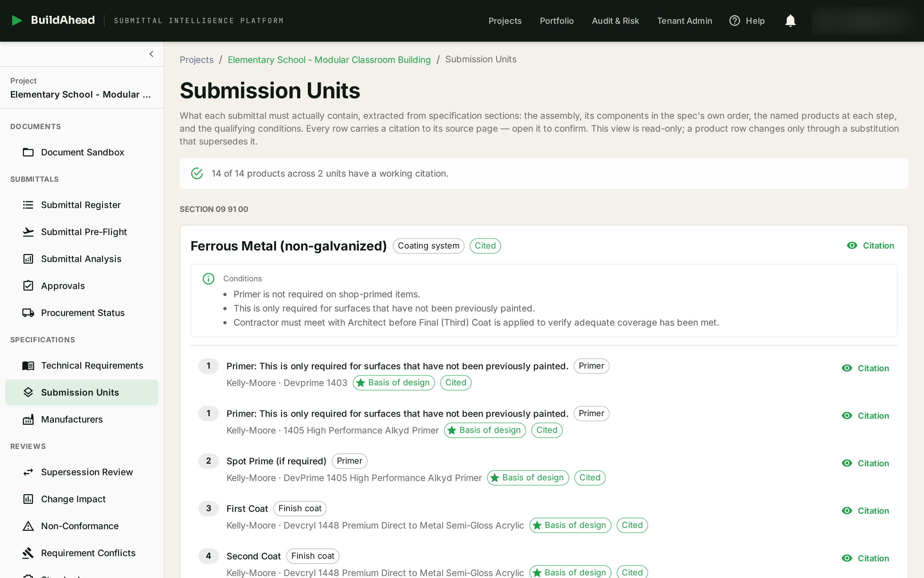924x578 pixels.
Task: Open Audit & Risk in top navigation
Action: 615,21
